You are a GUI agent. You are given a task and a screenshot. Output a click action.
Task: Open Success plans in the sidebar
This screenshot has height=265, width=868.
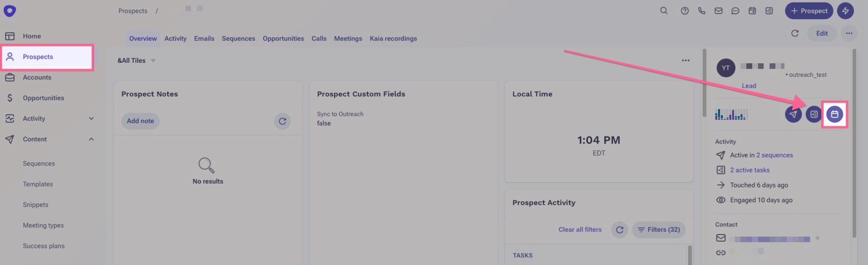pos(44,246)
